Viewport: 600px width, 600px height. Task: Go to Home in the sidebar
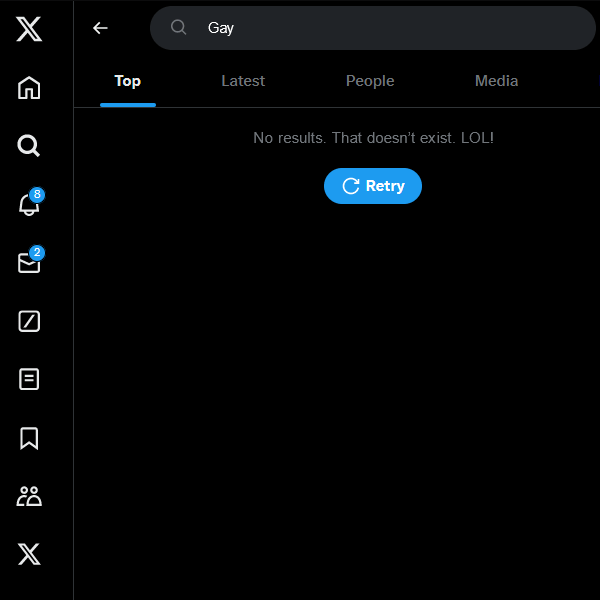click(x=29, y=88)
